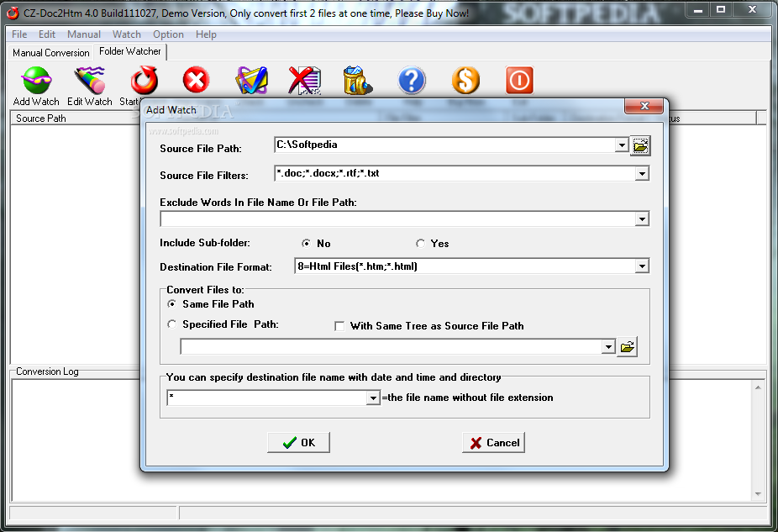Close the Add Watch dialog
Screen dimensions: 778x532
click(644, 106)
